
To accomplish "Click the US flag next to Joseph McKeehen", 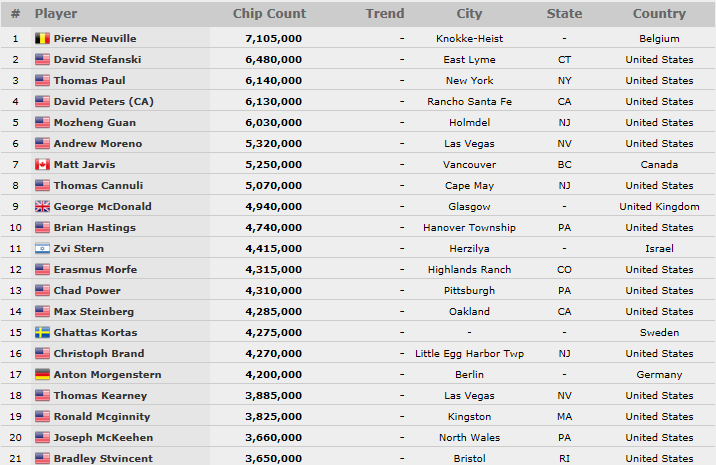I will tap(42, 438).
